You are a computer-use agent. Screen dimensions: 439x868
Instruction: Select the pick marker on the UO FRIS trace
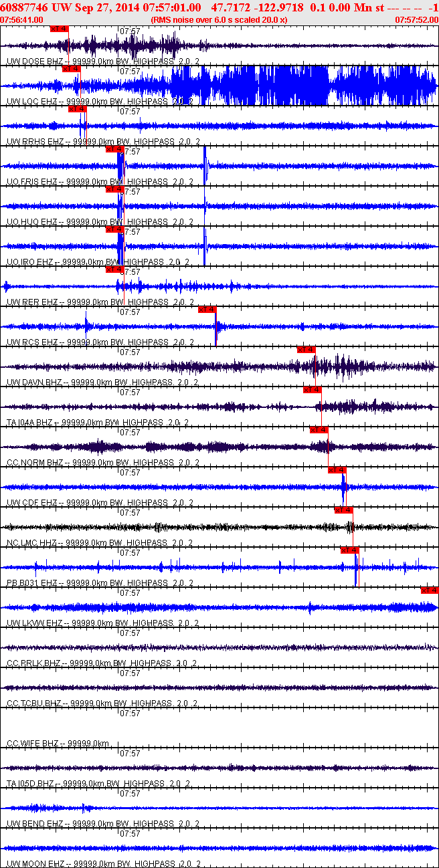pyautogui.click(x=114, y=149)
